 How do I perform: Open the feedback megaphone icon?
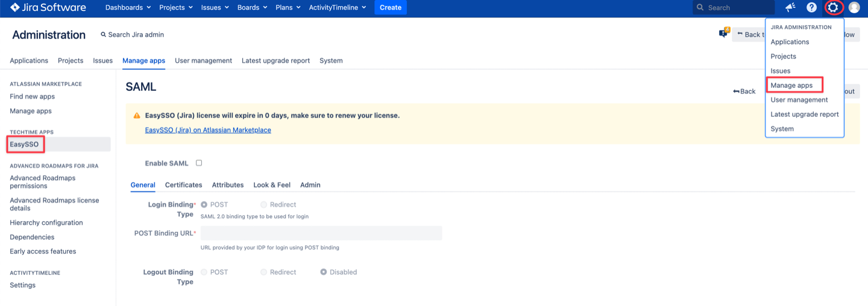(790, 8)
